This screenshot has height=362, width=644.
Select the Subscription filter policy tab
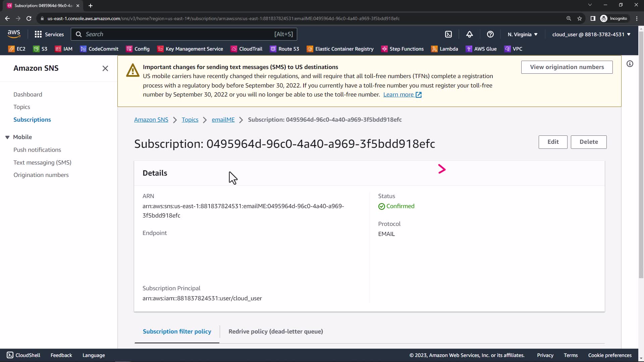177,331
